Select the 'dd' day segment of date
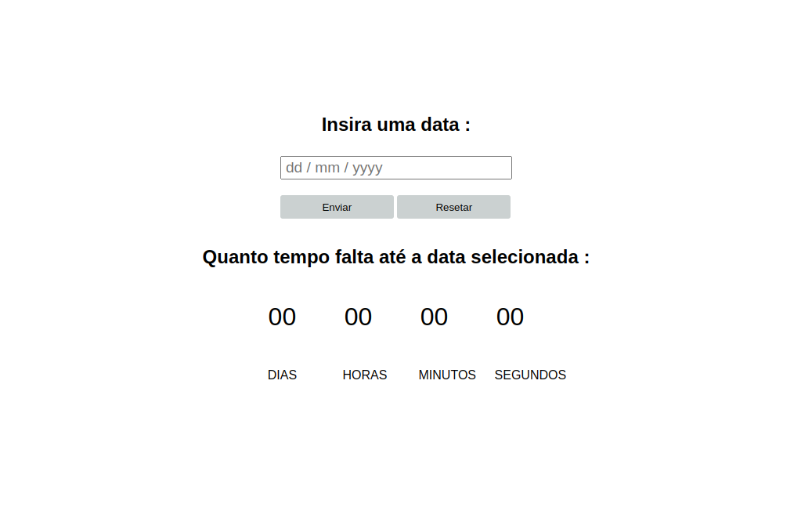This screenshot has height=511, width=812. [294, 168]
